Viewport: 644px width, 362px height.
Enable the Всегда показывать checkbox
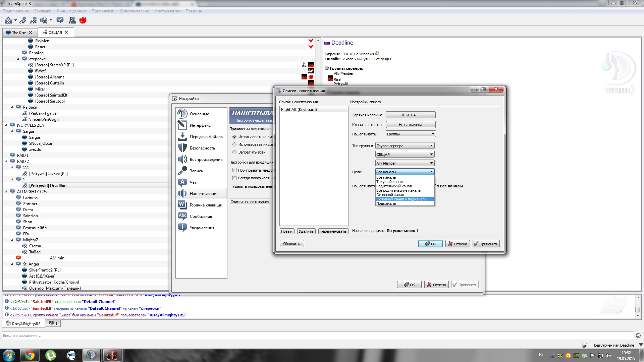point(235,178)
